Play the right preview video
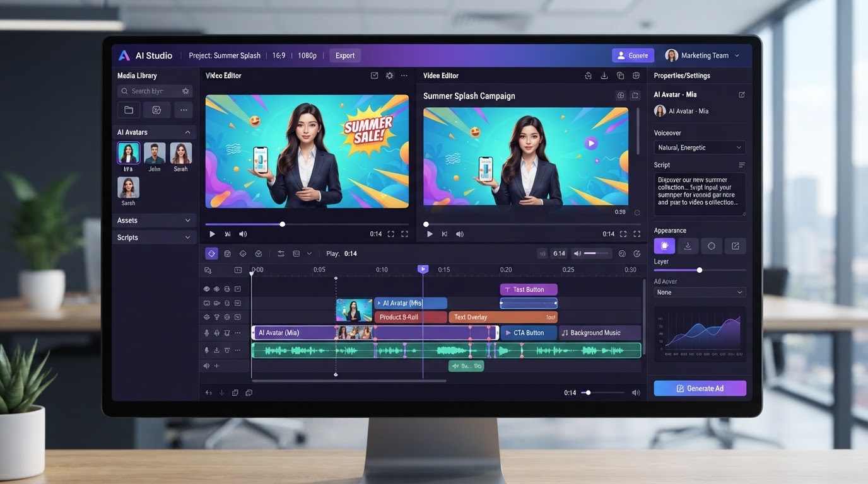 (x=430, y=234)
